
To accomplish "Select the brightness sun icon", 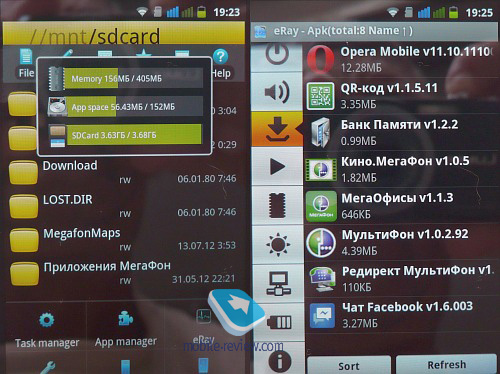I will tap(277, 245).
